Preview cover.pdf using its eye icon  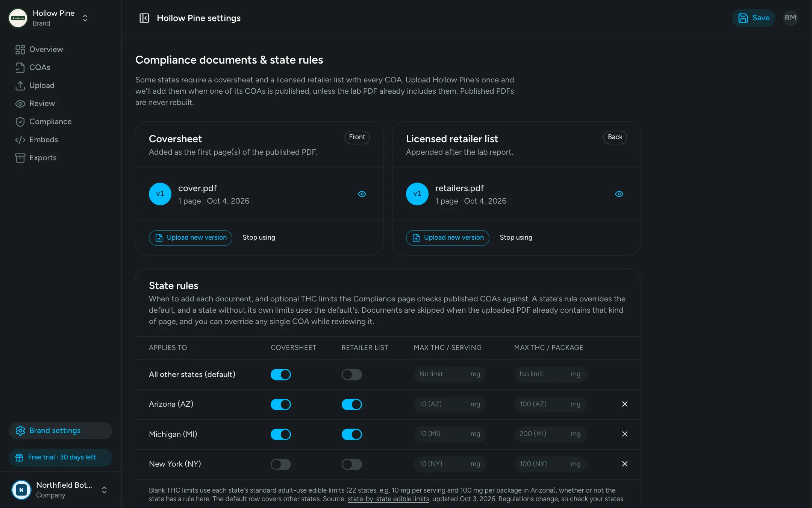pos(362,194)
